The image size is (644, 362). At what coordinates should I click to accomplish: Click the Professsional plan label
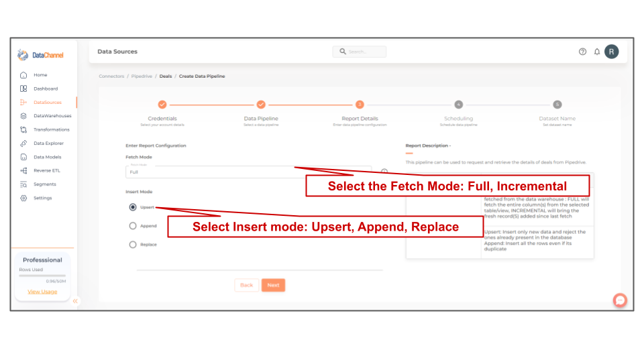pyautogui.click(x=42, y=260)
